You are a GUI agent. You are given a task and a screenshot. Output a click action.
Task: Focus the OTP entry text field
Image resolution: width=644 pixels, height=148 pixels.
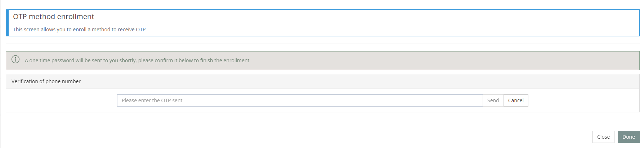click(x=300, y=100)
